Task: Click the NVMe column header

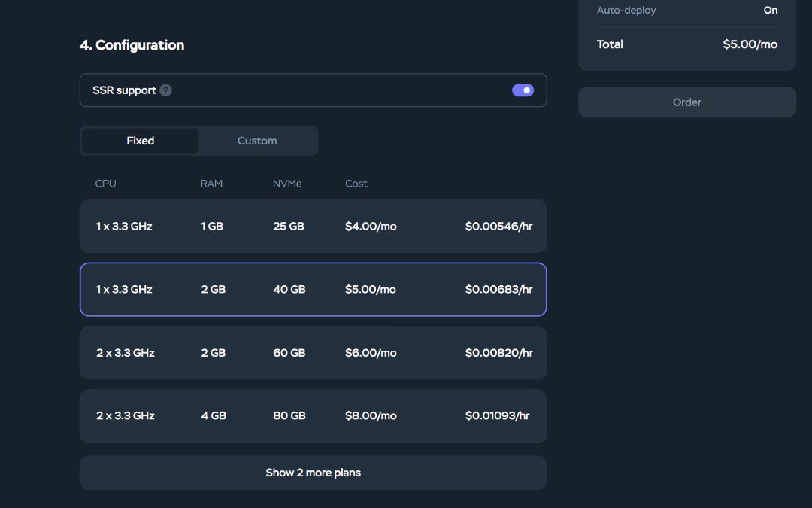Action: [x=287, y=184]
